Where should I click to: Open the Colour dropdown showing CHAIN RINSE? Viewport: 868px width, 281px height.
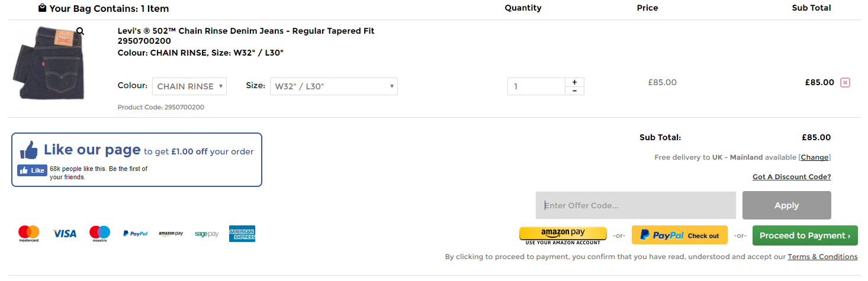pyautogui.click(x=189, y=86)
